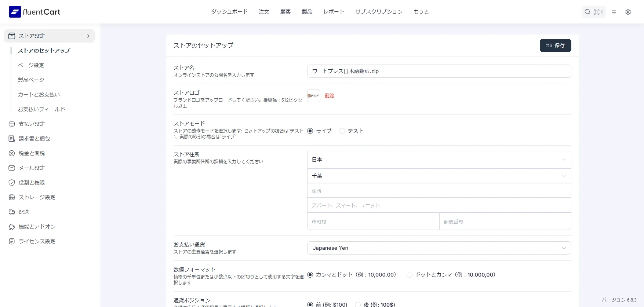Viewport: 644px width, 307px height.
Task: Select ライブ store mode radio button
Action: point(310,131)
